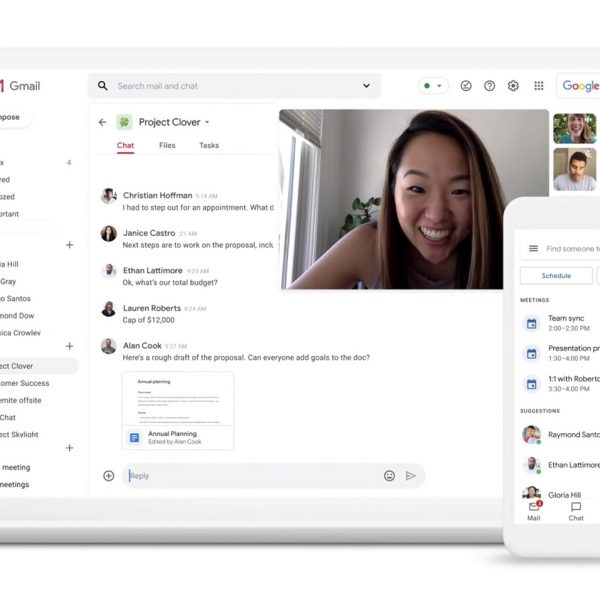This screenshot has width=600, height=600.
Task: Open the Project Clover room dropdown arrow
Action: tap(207, 123)
